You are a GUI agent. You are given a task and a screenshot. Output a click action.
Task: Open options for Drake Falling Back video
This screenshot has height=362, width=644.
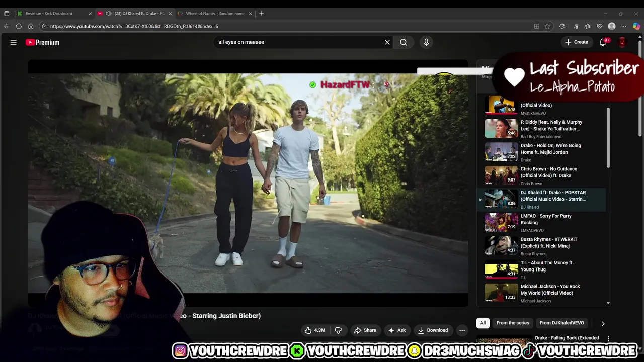tap(608, 339)
